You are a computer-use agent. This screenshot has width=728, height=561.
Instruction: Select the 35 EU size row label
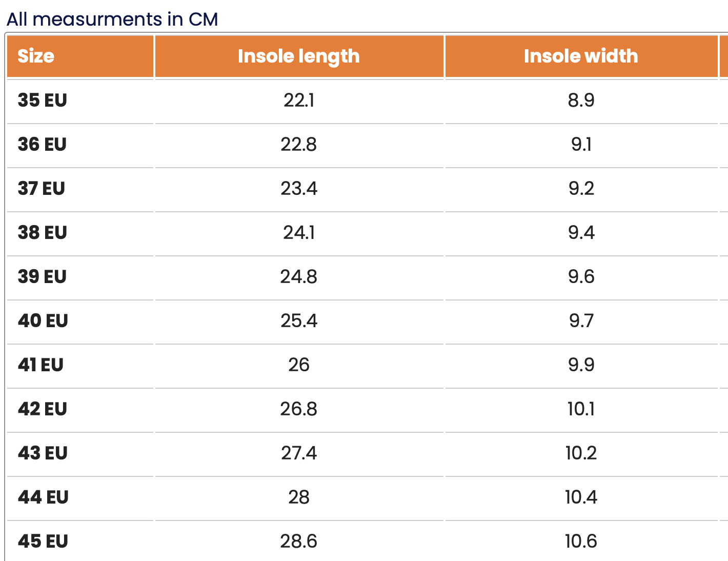(43, 100)
